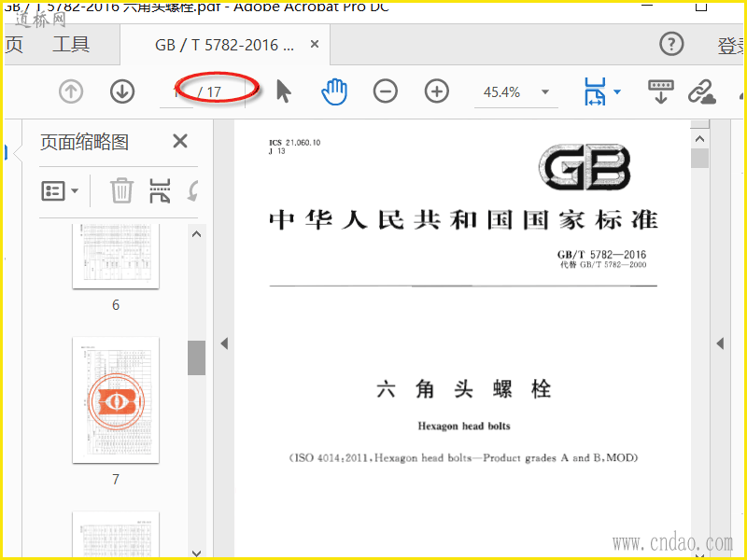Click the 页面缩略图 panel title
747x560 pixels.
(x=84, y=142)
